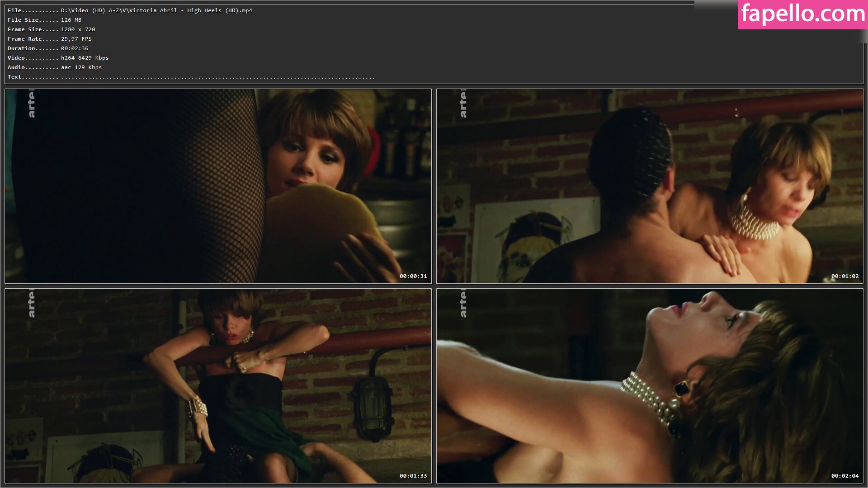
Task: Click the arte logo in the 00:00:31 frame
Action: point(31,104)
